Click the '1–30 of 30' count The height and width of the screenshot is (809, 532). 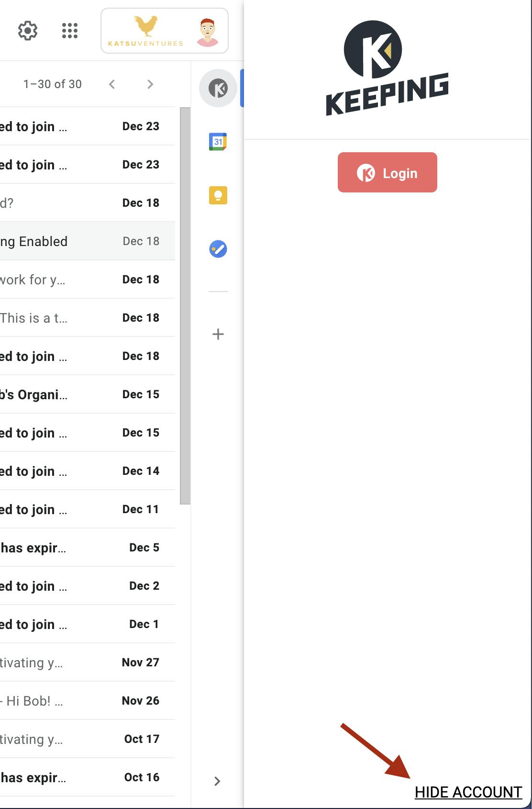point(53,84)
